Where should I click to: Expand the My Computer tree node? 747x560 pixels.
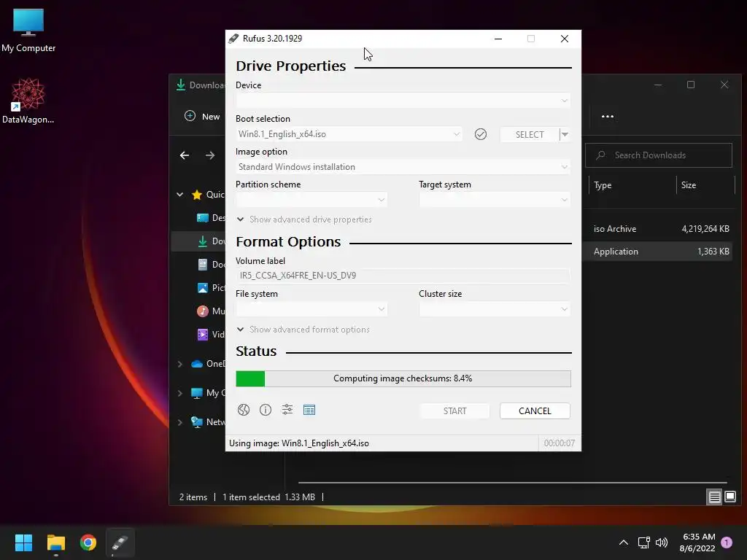coord(180,393)
